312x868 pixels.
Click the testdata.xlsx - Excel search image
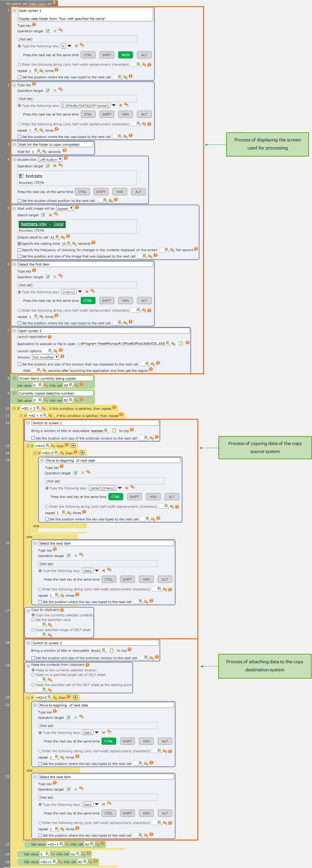pos(42,224)
